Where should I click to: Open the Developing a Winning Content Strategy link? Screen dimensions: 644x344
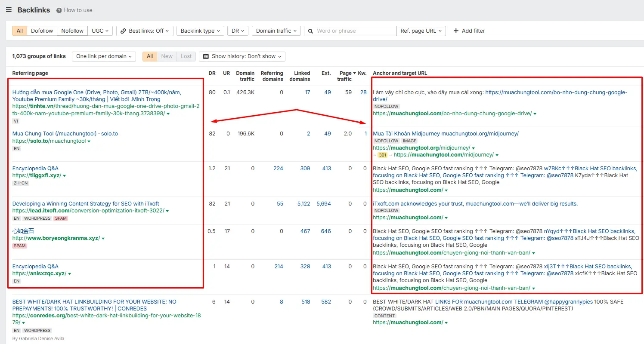tap(86, 204)
